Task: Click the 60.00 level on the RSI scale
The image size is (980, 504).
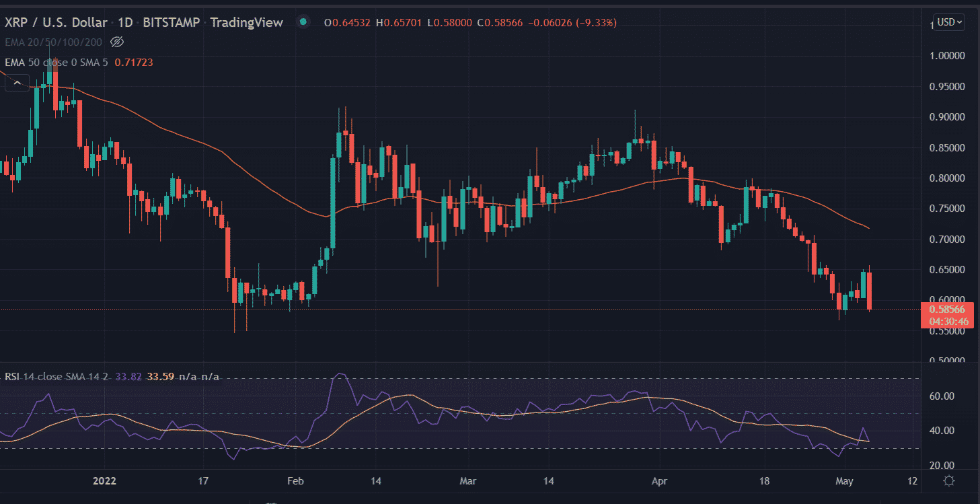Action: (x=941, y=396)
